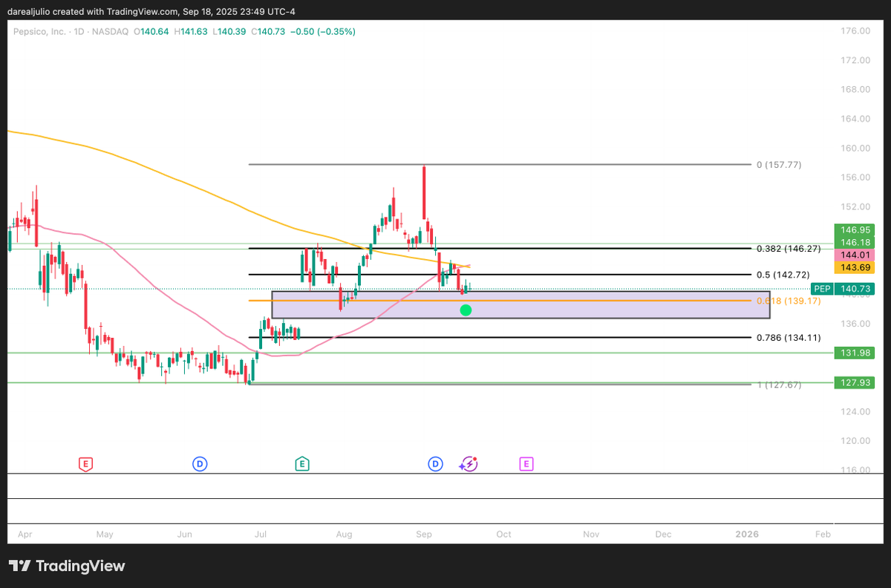Click the TradingView logo at the bottom
The width and height of the screenshot is (891, 588).
tap(67, 566)
